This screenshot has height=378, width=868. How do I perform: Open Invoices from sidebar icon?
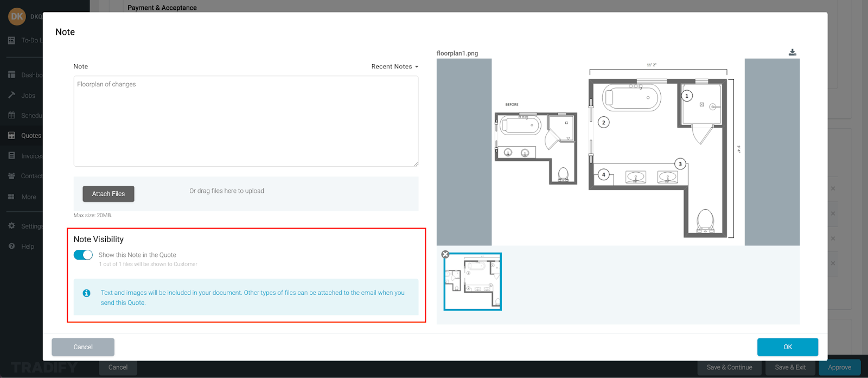click(x=11, y=155)
